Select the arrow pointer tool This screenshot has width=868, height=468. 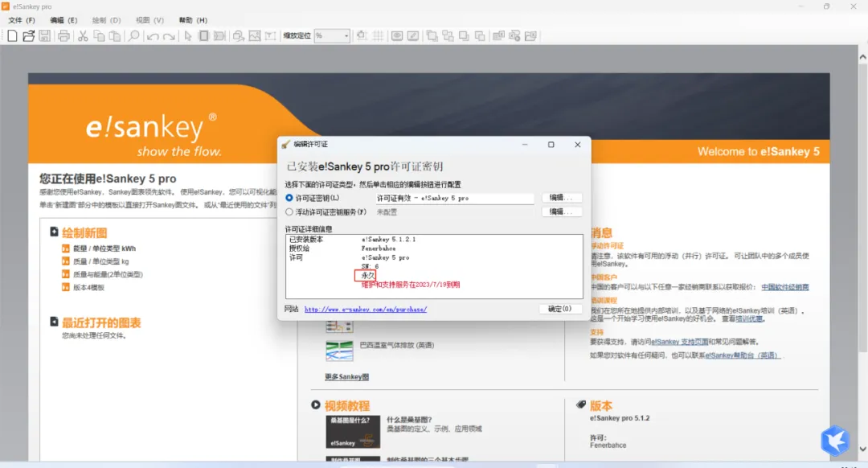tap(188, 36)
